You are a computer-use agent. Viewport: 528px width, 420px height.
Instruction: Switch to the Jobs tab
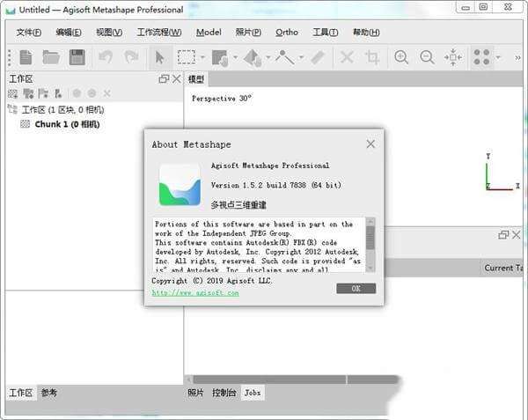tap(253, 393)
